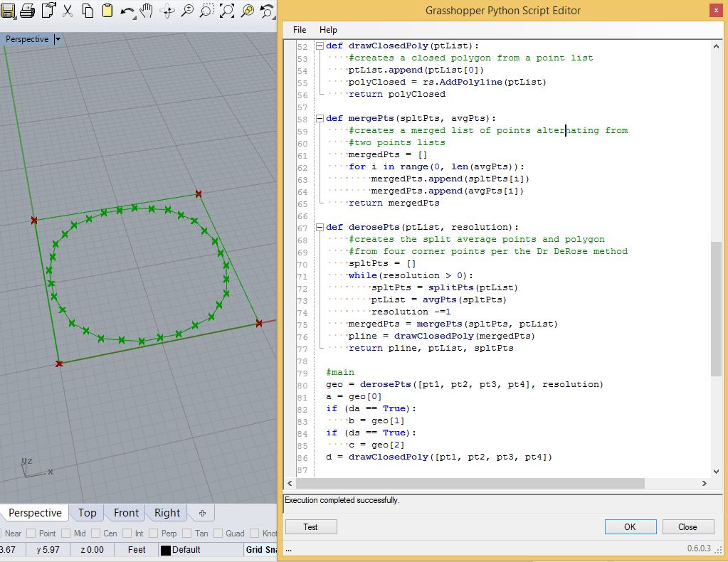Click the Save floppy disk icon
Viewport: 728px width, 562px height.
click(7, 10)
